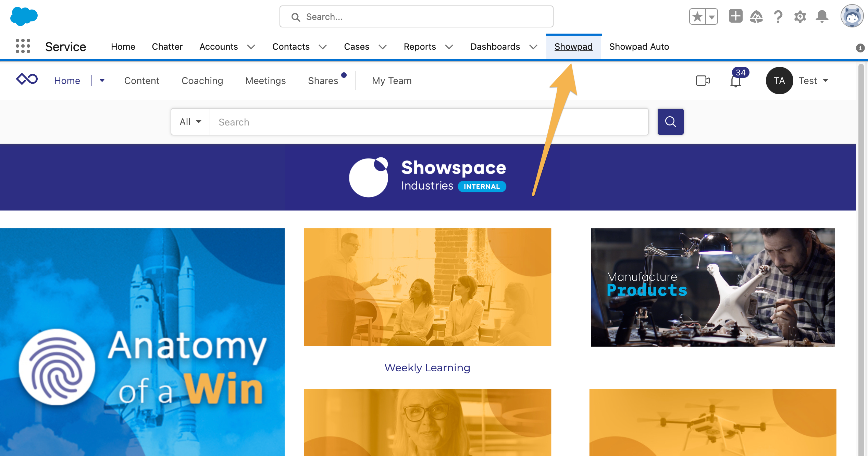This screenshot has height=456, width=868.
Task: Open Showpad notifications bell with 34 badge
Action: tap(735, 81)
